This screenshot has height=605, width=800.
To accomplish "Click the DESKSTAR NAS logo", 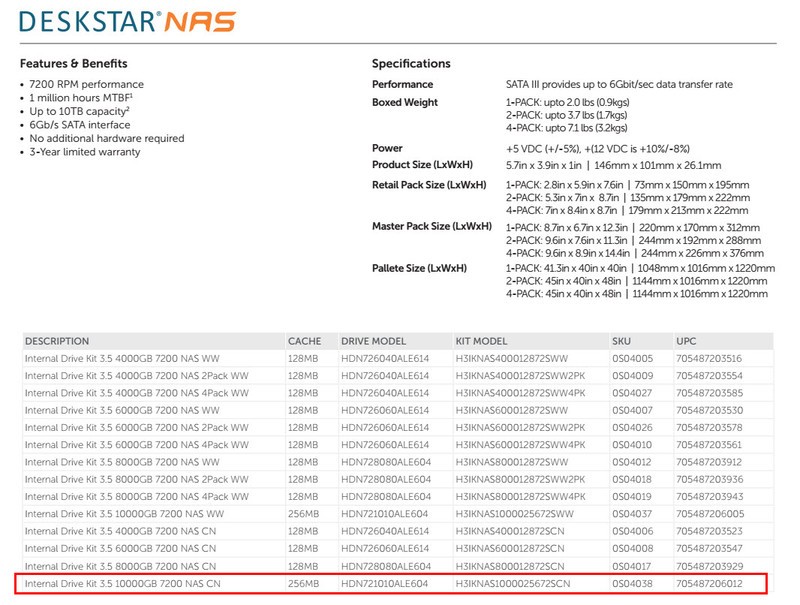I will pos(128,21).
